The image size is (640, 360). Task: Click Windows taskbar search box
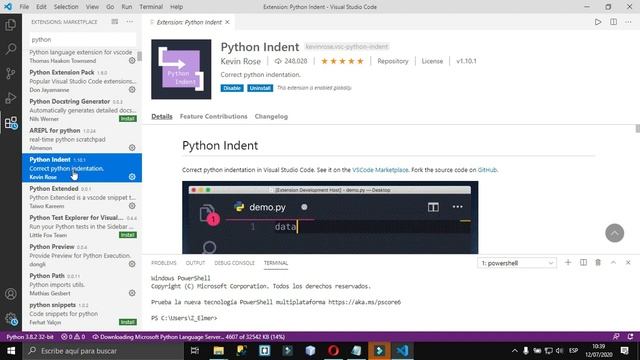(x=103, y=351)
